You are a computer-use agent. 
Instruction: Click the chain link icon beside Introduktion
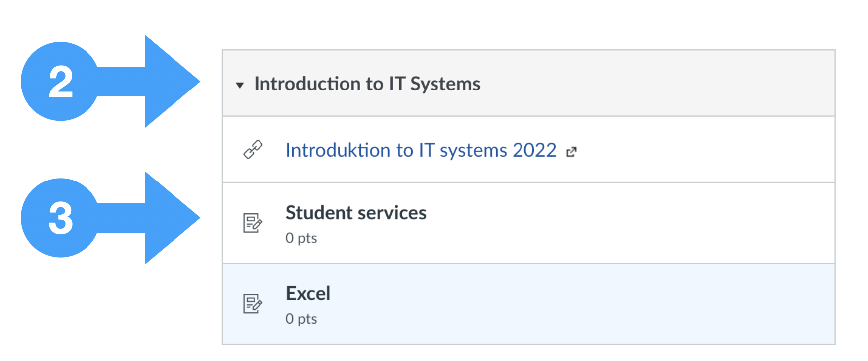[253, 150]
